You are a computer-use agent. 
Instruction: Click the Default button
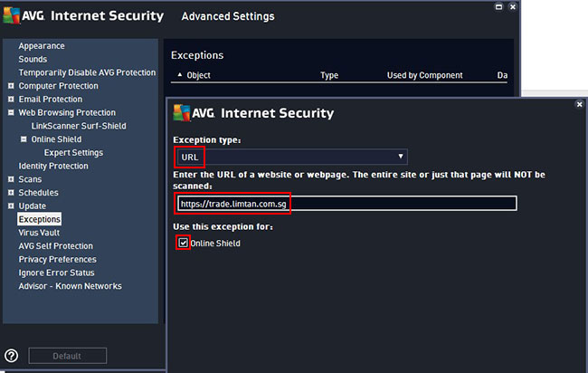(68, 356)
